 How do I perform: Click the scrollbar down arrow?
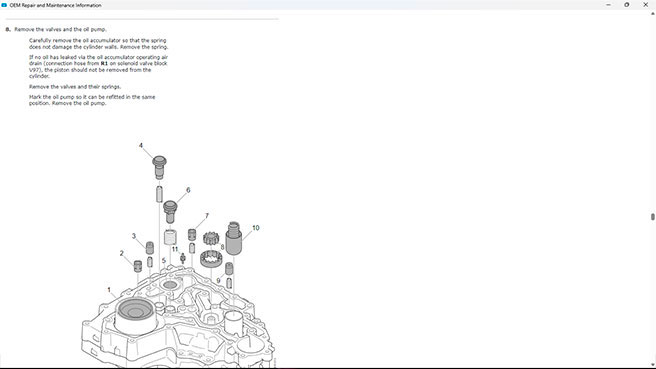652,365
